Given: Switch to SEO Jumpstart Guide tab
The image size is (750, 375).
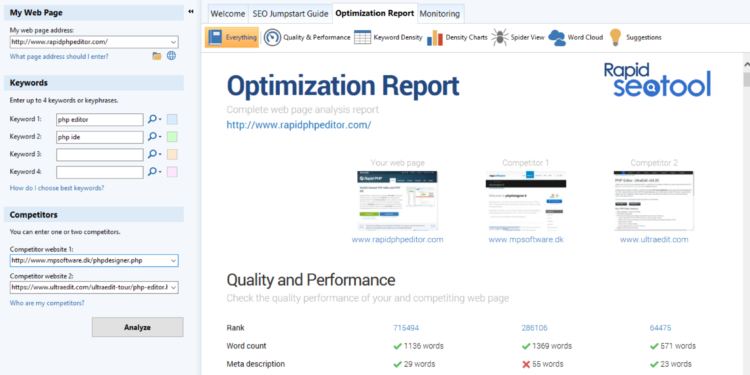Looking at the screenshot, I should coord(290,14).
